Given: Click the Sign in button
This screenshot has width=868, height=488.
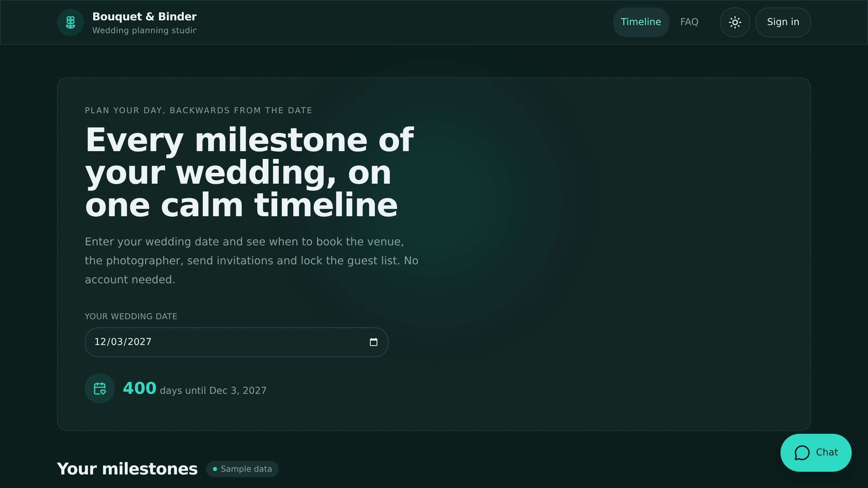Looking at the screenshot, I should (x=783, y=22).
